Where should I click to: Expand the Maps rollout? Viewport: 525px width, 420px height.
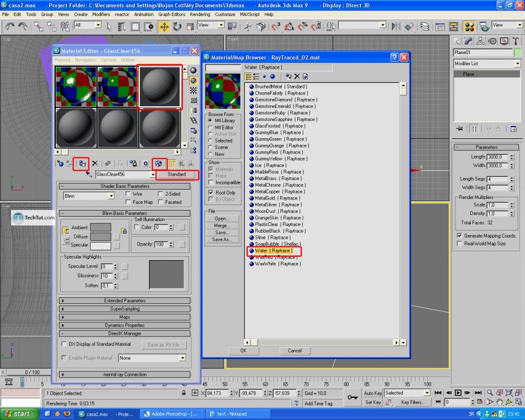point(124,317)
